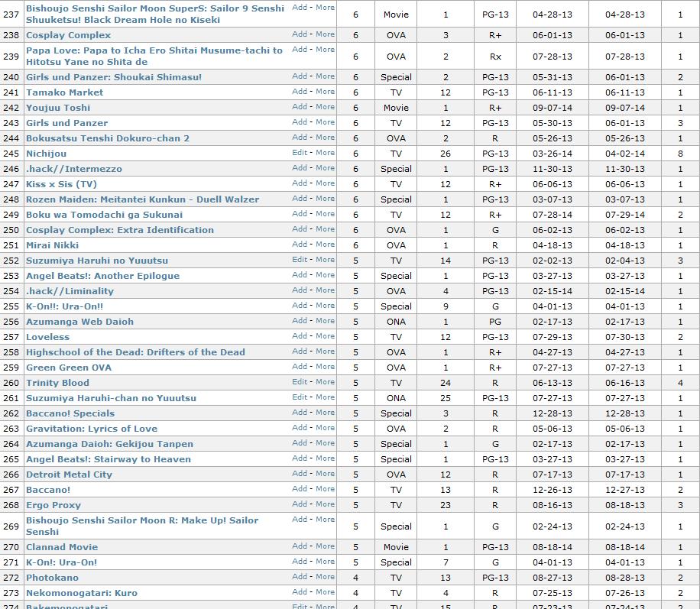This screenshot has width=700, height=609.
Task: Select the 24 episodes cell for Trinity Blood
Action: (x=446, y=383)
